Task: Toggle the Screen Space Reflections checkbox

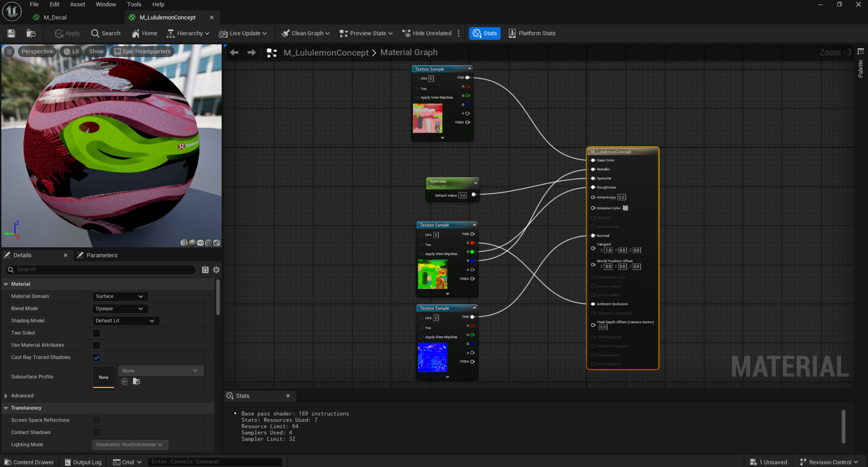Action: click(96, 420)
